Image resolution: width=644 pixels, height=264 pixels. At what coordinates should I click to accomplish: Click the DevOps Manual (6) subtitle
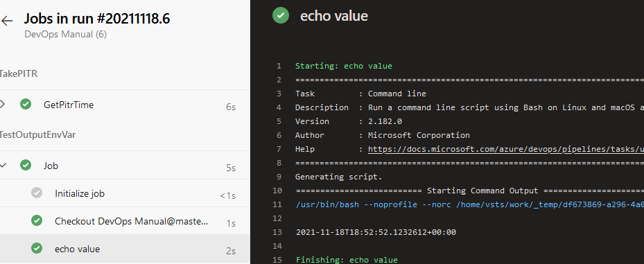point(66,35)
